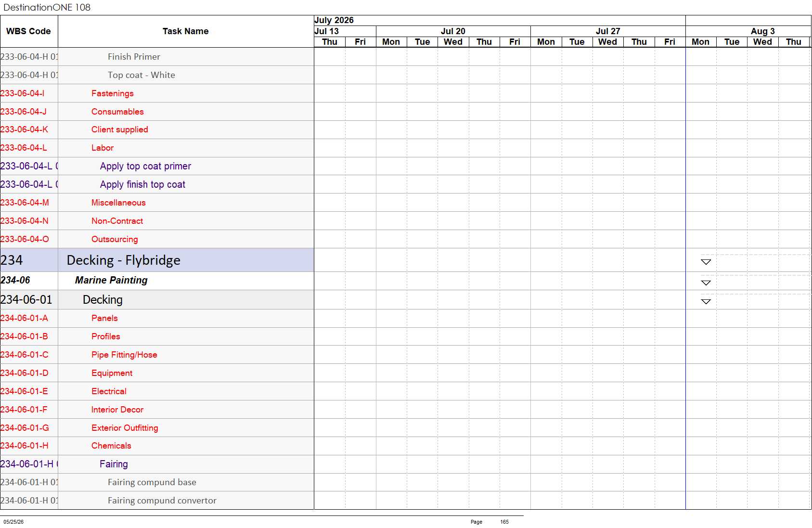Select the WBS Code column header
The width and height of the screenshot is (812, 528).
click(x=28, y=31)
